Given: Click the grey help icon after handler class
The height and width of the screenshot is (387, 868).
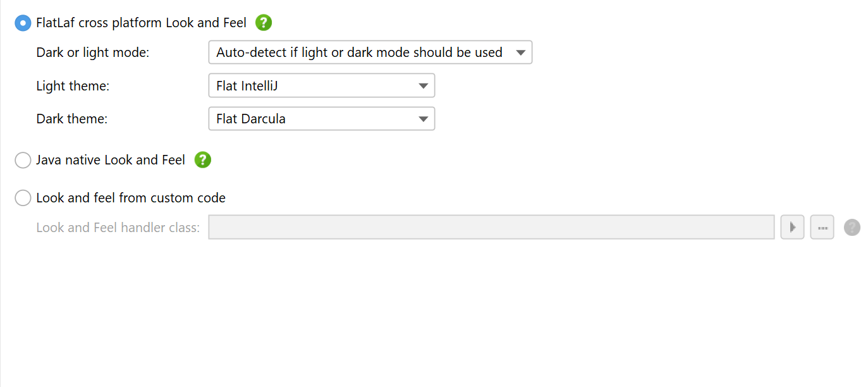Looking at the screenshot, I should pos(852,228).
